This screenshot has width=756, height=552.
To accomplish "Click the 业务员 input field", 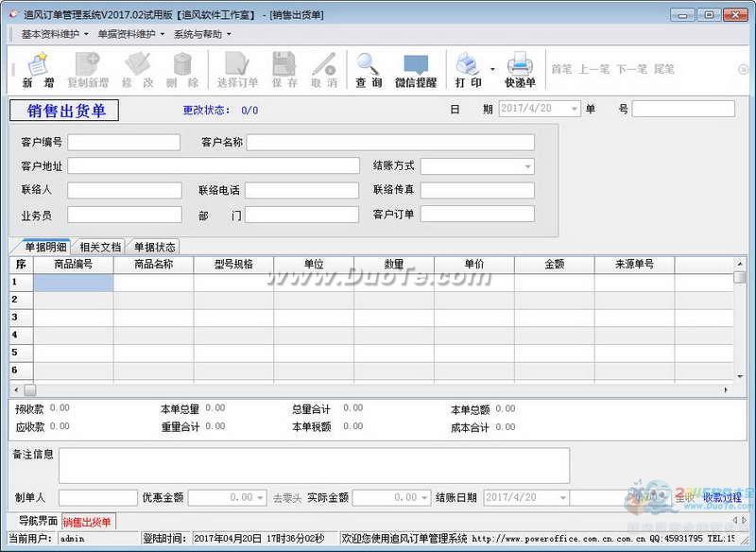I will [125, 215].
